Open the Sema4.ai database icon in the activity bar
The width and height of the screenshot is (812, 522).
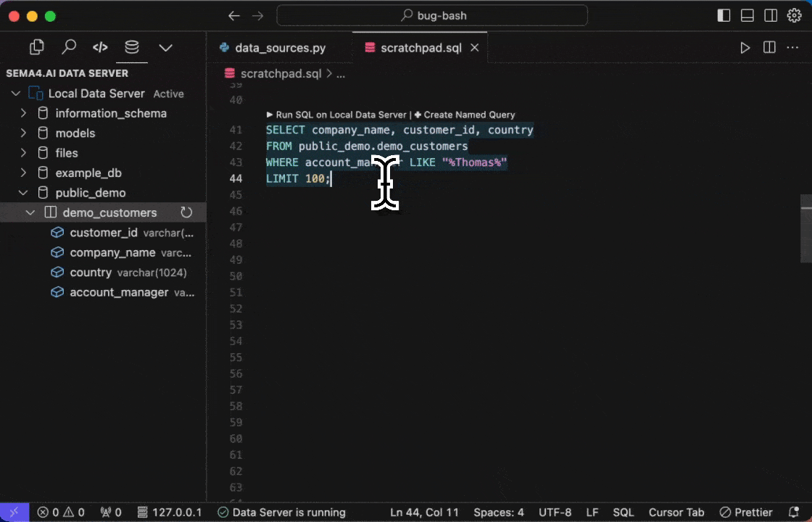point(131,47)
